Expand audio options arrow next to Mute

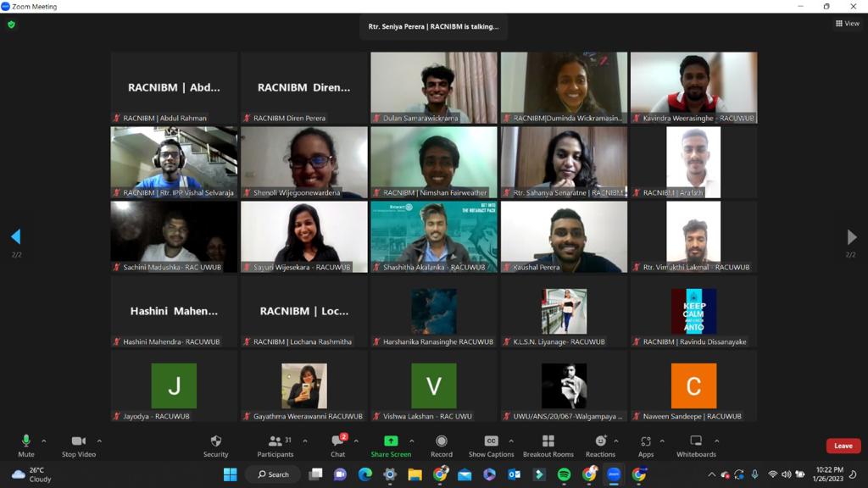[x=44, y=441]
